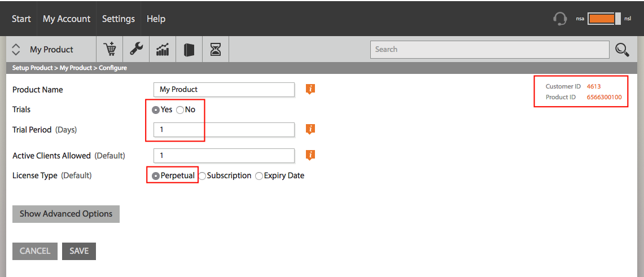Click the CANCEL button
The height and width of the screenshot is (277, 644).
point(35,251)
